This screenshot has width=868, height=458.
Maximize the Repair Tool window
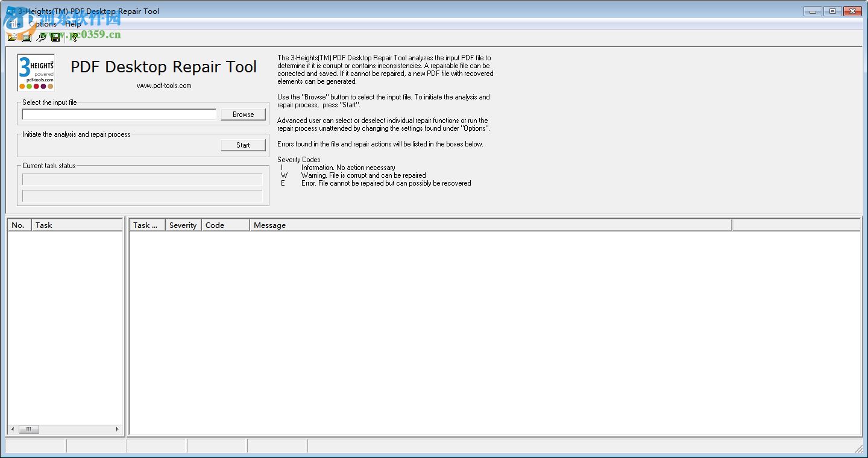832,11
